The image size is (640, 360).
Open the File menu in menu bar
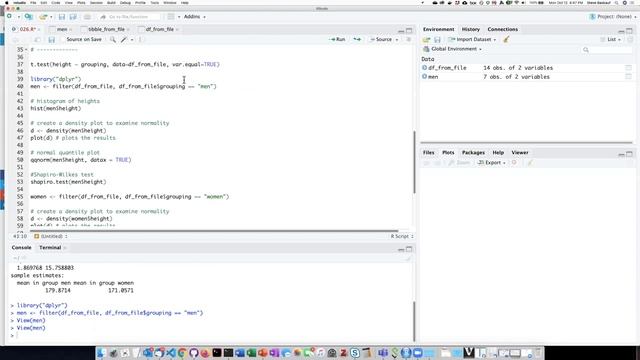click(x=33, y=3)
